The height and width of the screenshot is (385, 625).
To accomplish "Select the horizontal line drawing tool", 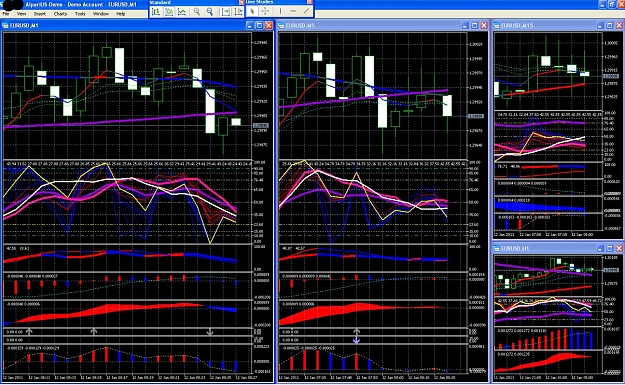I will click(x=293, y=12).
